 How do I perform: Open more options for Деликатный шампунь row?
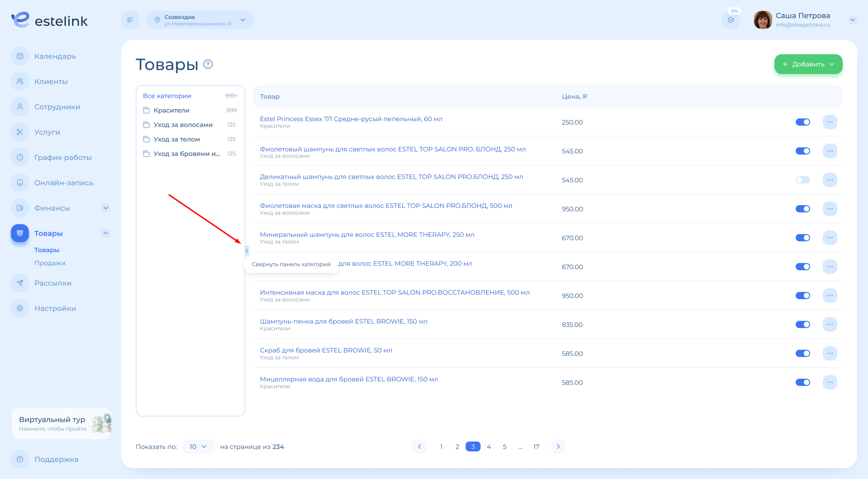tap(830, 180)
